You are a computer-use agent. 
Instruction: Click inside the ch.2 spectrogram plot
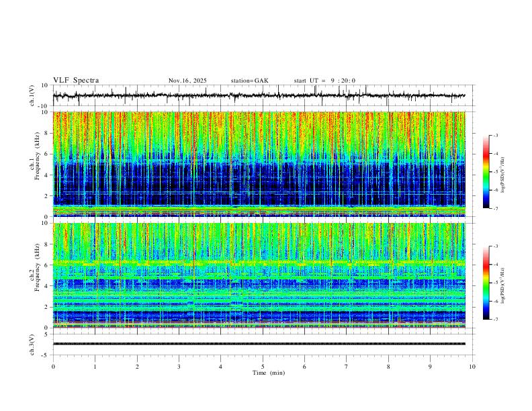pos(259,275)
